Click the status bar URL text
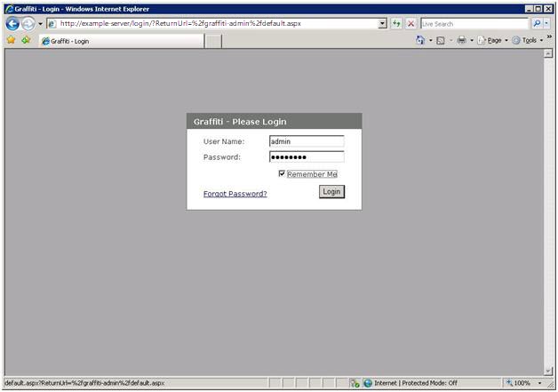Viewport: 558px width, 392px height. (84, 383)
